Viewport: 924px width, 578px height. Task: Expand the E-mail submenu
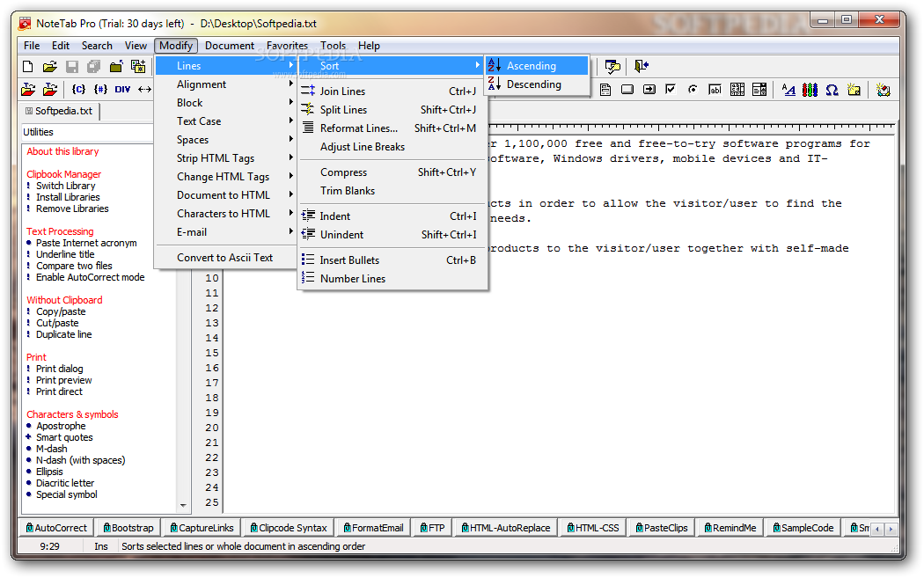coord(225,232)
